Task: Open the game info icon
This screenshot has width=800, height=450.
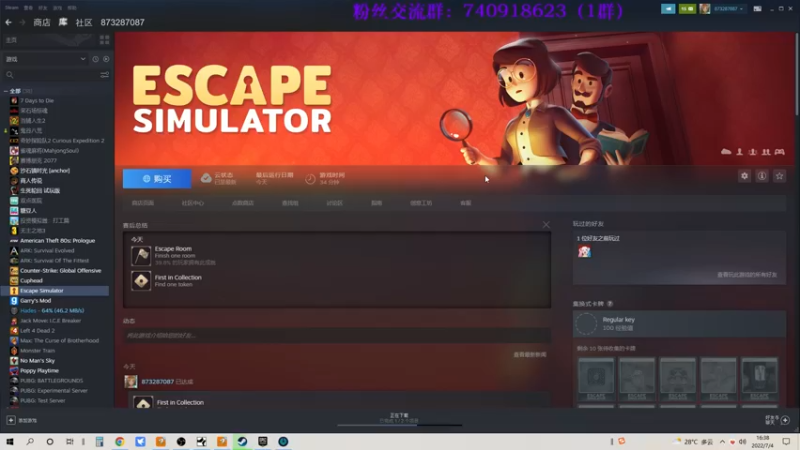Action: point(762,176)
